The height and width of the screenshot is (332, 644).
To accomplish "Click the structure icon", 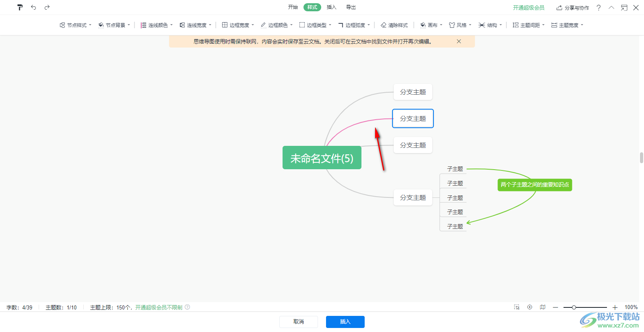I will point(482,25).
